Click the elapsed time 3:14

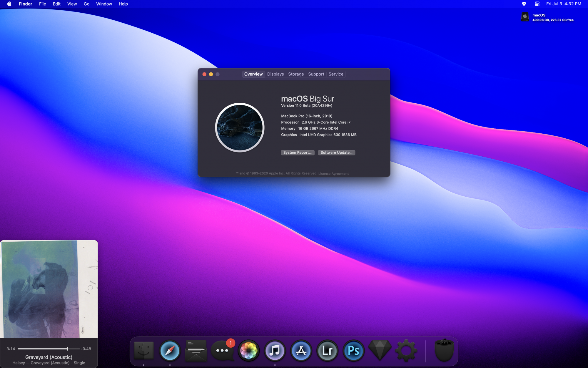coord(11,349)
